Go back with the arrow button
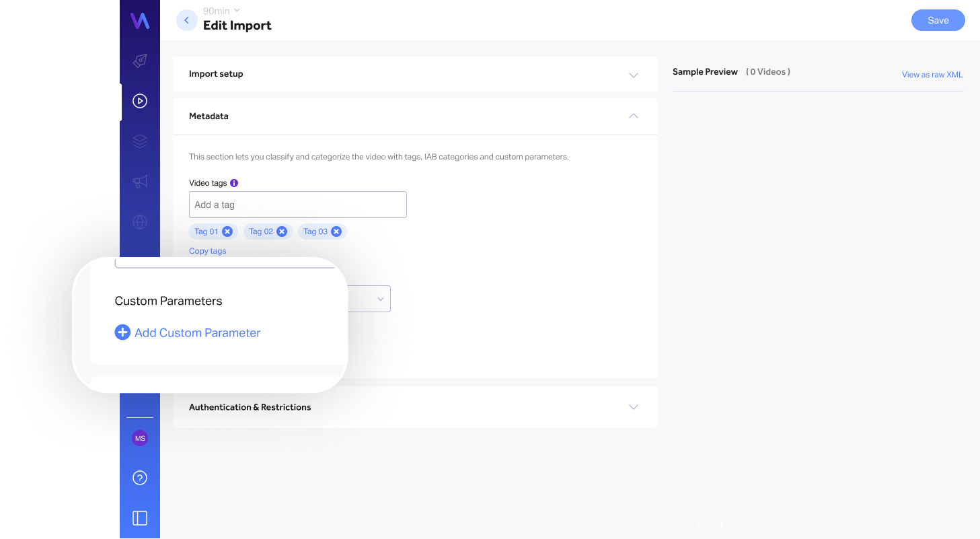Screen dimensions: 980x539 187,20
